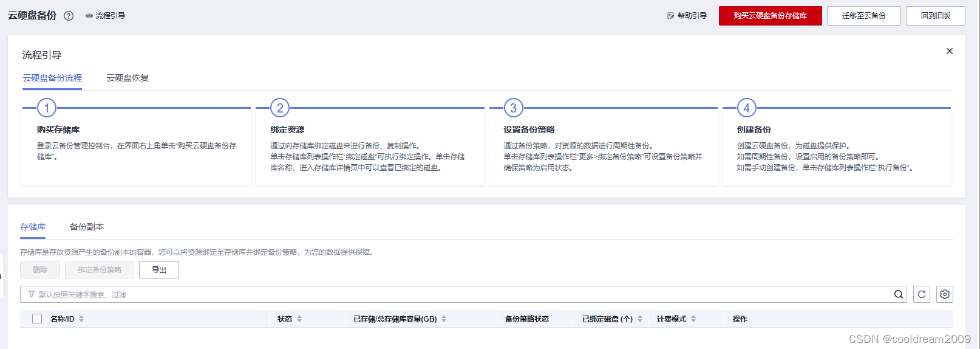This screenshot has width=980, height=349.
Task: Check the select-all checkbox in table header
Action: pos(37,319)
